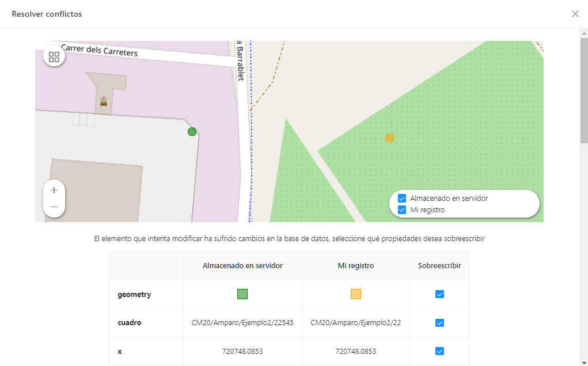Click the orange geometry swatch for Mi registro
This screenshot has height=366, width=588.
coord(355,294)
